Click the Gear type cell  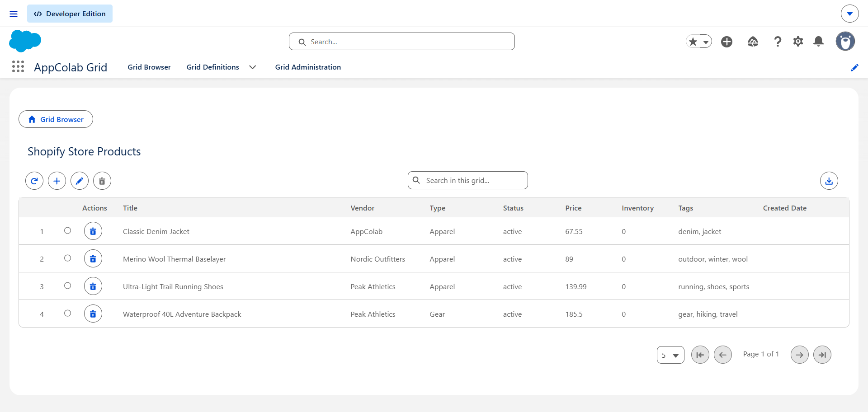pyautogui.click(x=437, y=314)
